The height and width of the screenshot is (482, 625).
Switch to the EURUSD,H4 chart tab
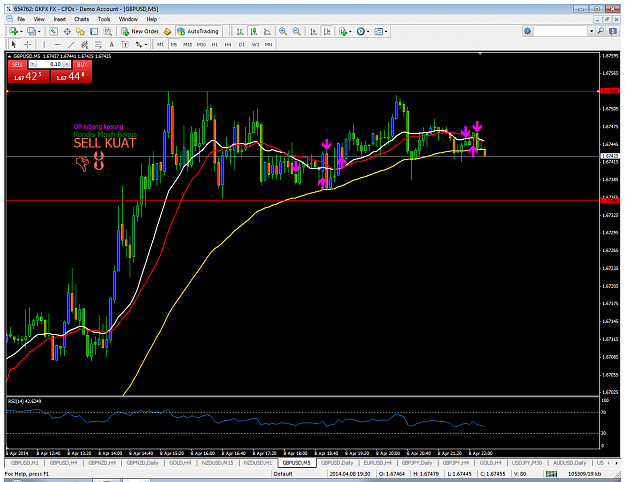[x=377, y=463]
